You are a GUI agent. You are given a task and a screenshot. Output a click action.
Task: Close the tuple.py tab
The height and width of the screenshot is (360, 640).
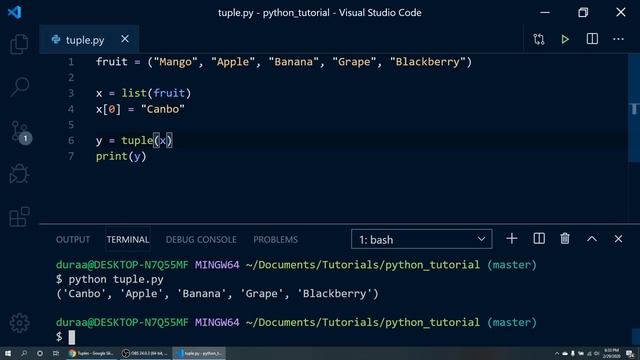pyautogui.click(x=125, y=39)
